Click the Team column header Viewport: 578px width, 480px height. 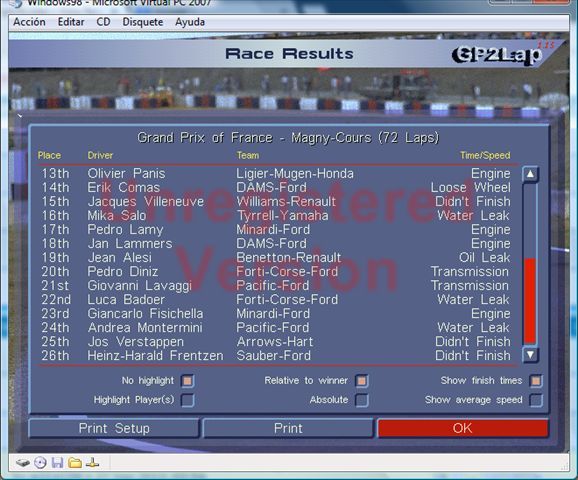point(248,155)
